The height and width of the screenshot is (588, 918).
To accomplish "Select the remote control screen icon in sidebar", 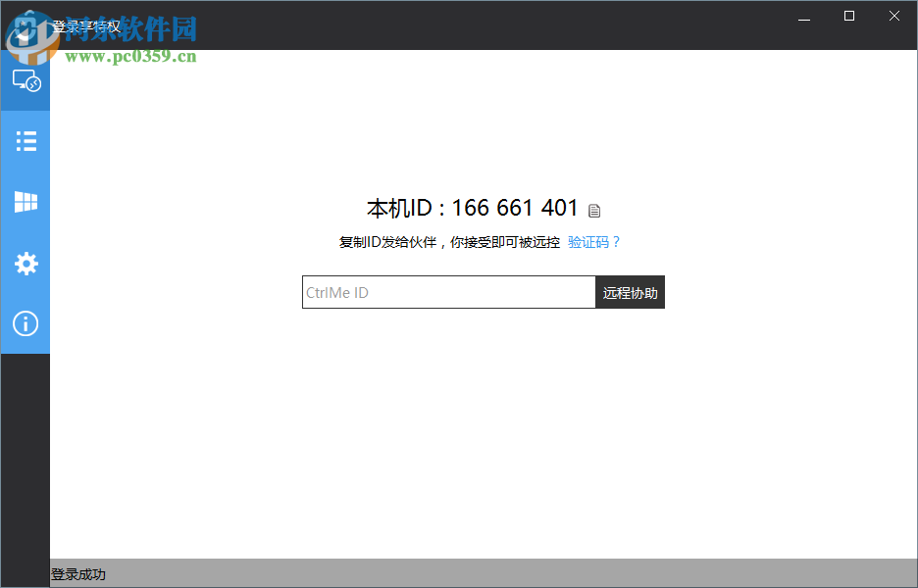I will coord(25,80).
